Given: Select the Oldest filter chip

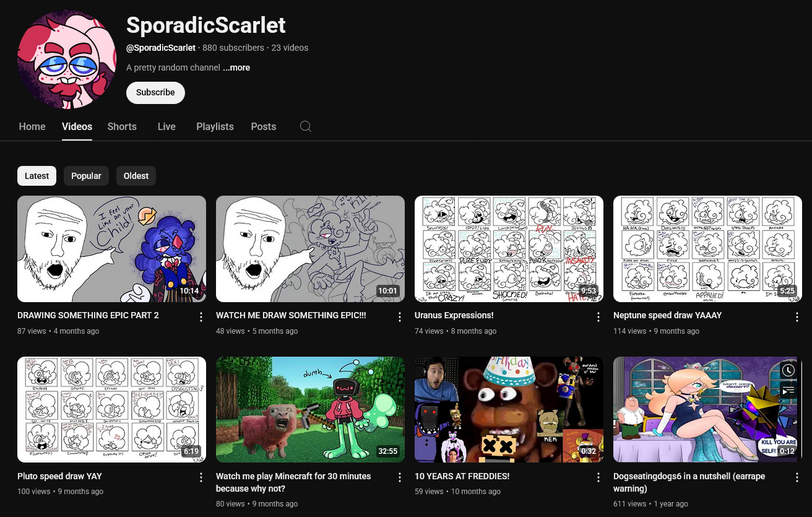Looking at the screenshot, I should tap(136, 176).
